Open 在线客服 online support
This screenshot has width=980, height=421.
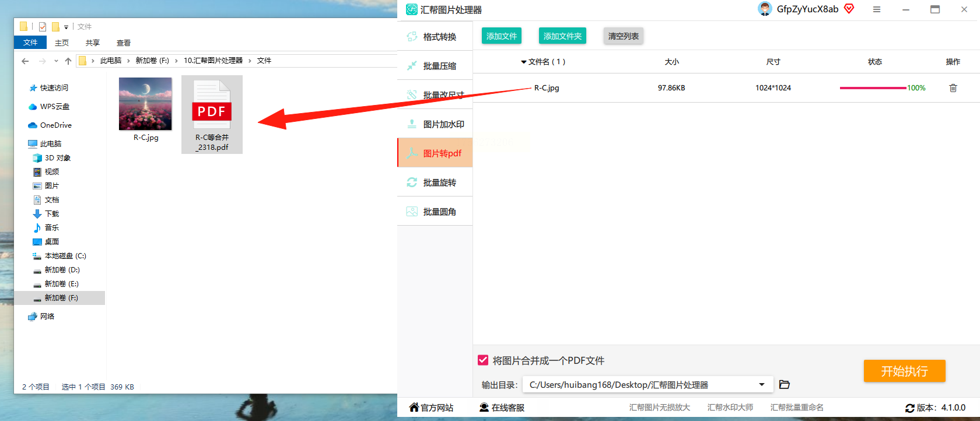pyautogui.click(x=502, y=408)
